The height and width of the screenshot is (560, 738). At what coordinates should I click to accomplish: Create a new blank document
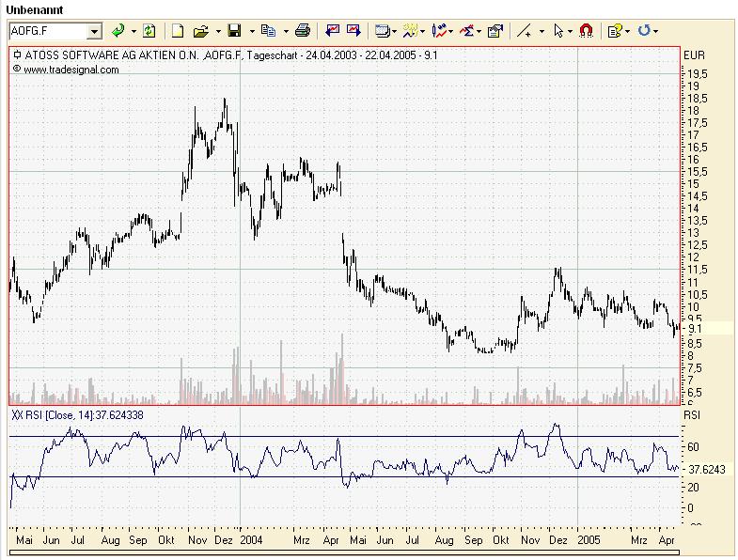click(178, 31)
